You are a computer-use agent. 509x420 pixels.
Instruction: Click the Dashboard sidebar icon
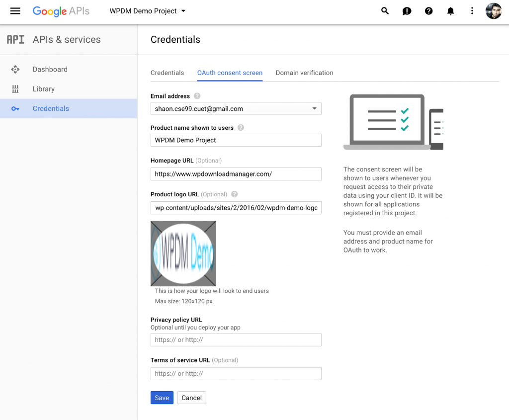tap(15, 70)
